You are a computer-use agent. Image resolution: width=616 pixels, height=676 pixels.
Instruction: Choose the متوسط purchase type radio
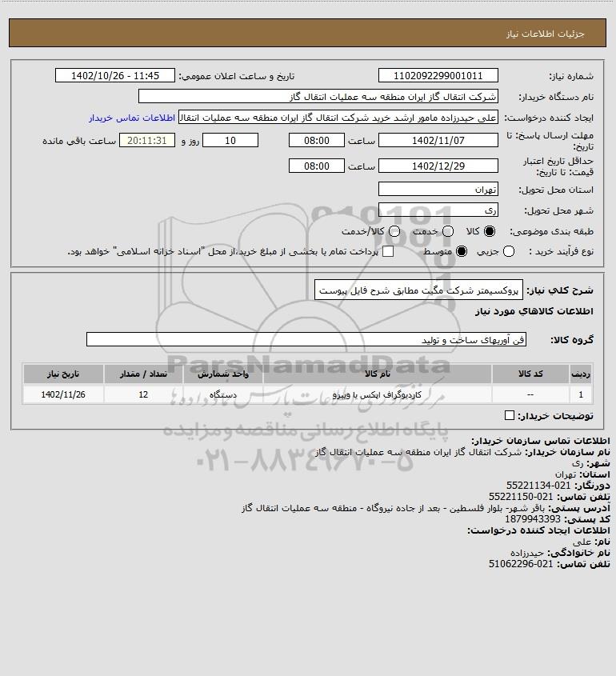tap(462, 251)
